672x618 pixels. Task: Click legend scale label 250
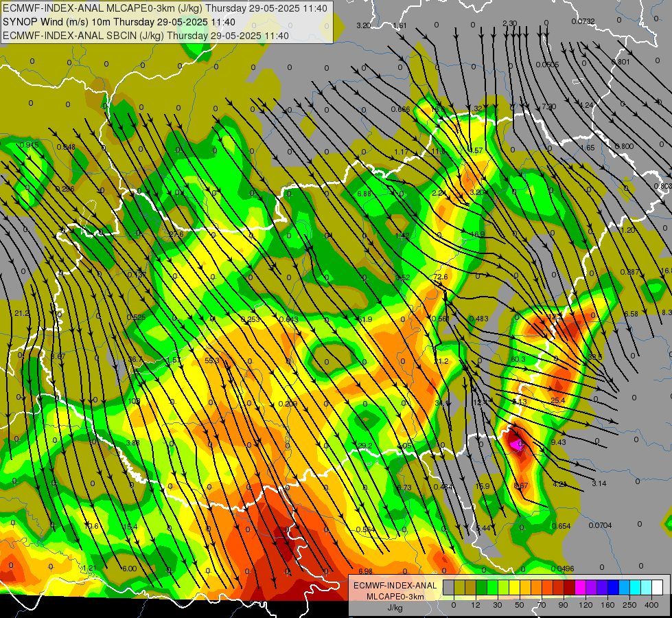[x=629, y=605]
